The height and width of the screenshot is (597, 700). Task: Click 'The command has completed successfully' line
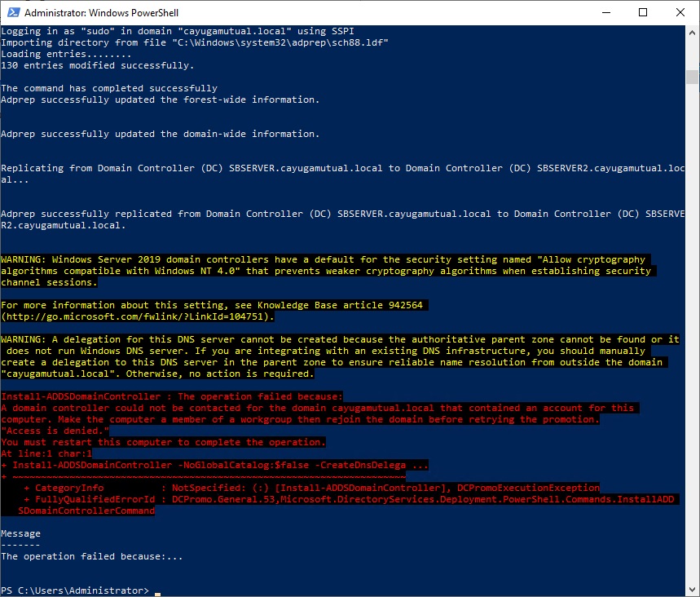(x=109, y=88)
